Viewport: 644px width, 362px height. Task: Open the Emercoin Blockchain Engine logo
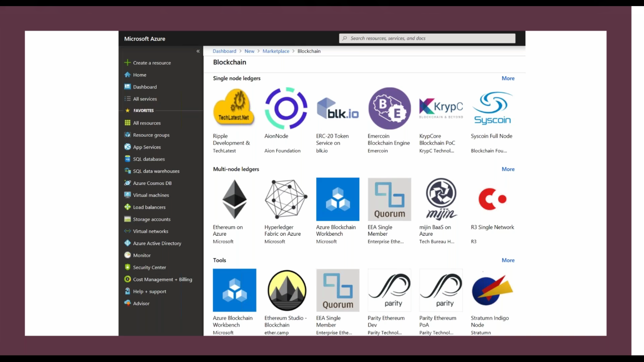pyautogui.click(x=389, y=108)
